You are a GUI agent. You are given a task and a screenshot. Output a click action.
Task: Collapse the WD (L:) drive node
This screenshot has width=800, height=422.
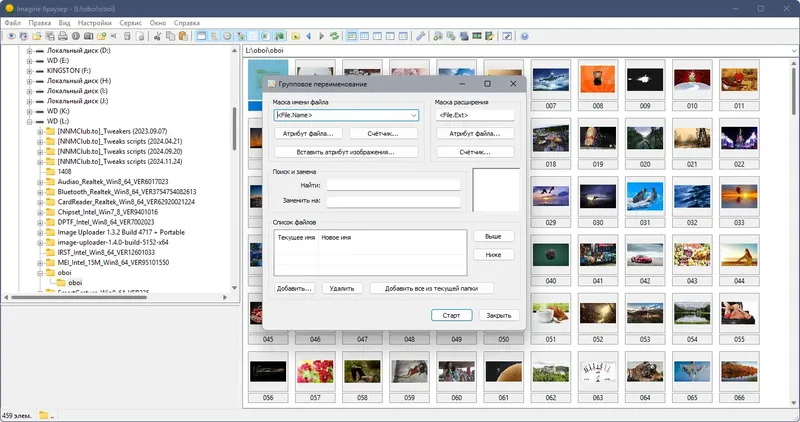29,121
